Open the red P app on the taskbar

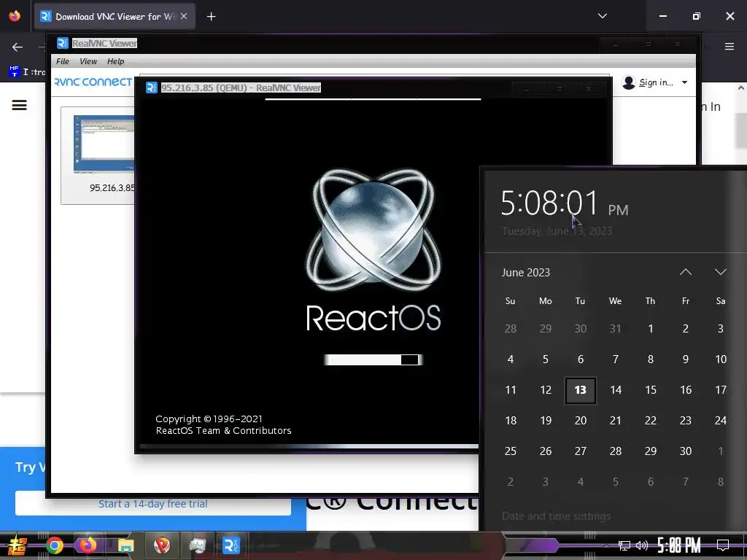pos(162,545)
